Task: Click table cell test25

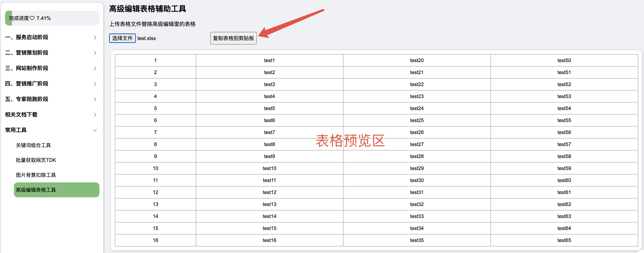Action: [417, 121]
